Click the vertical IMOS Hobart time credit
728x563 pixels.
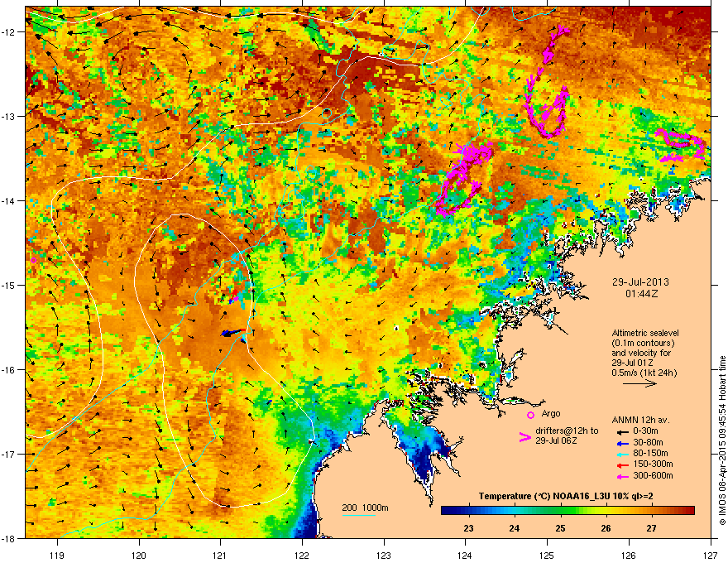coord(722,440)
